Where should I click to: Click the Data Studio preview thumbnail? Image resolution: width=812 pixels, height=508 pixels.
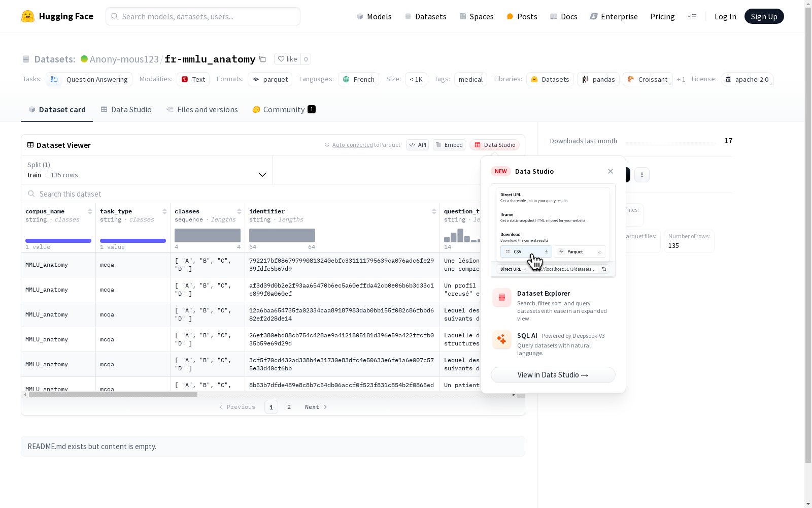[x=553, y=231]
